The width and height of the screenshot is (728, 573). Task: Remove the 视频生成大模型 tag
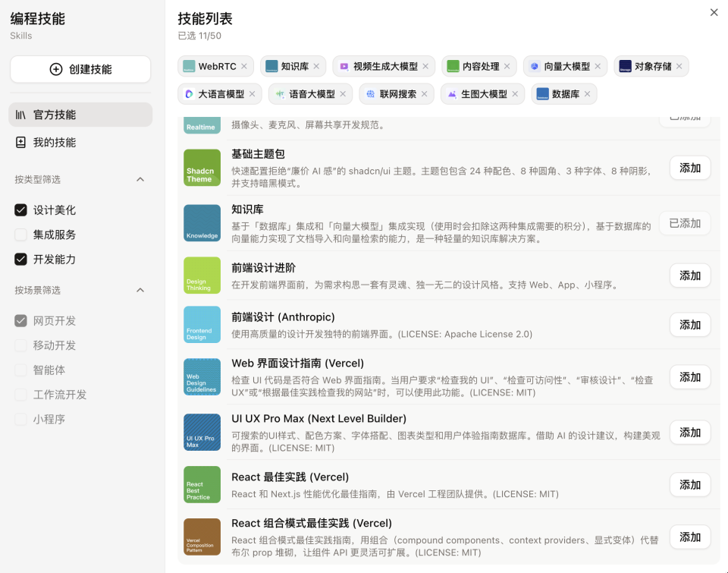tap(425, 67)
